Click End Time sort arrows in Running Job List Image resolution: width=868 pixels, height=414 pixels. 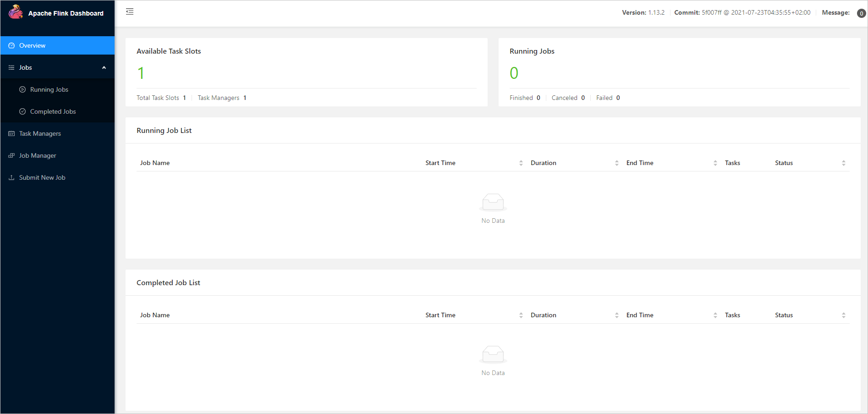(715, 163)
